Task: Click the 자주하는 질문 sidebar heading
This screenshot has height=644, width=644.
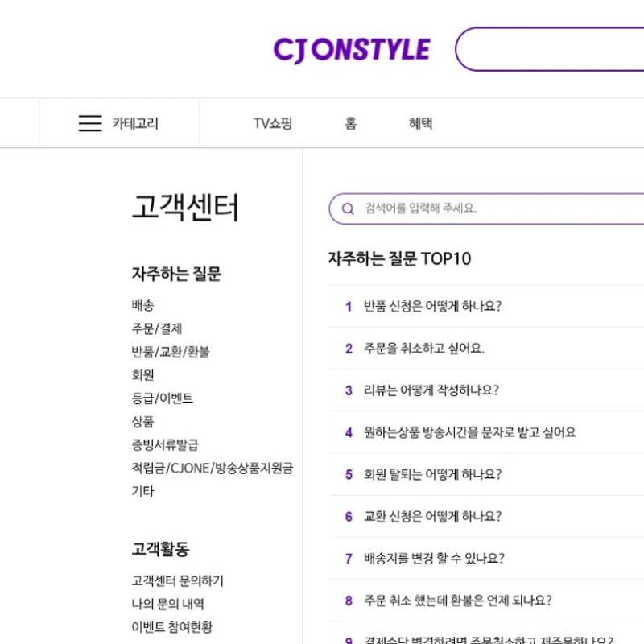Action: point(176,274)
